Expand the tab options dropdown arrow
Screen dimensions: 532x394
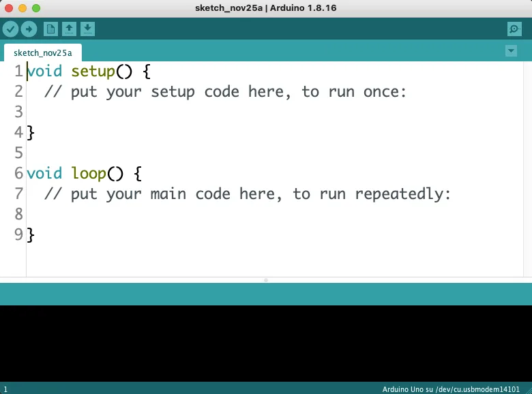511,51
